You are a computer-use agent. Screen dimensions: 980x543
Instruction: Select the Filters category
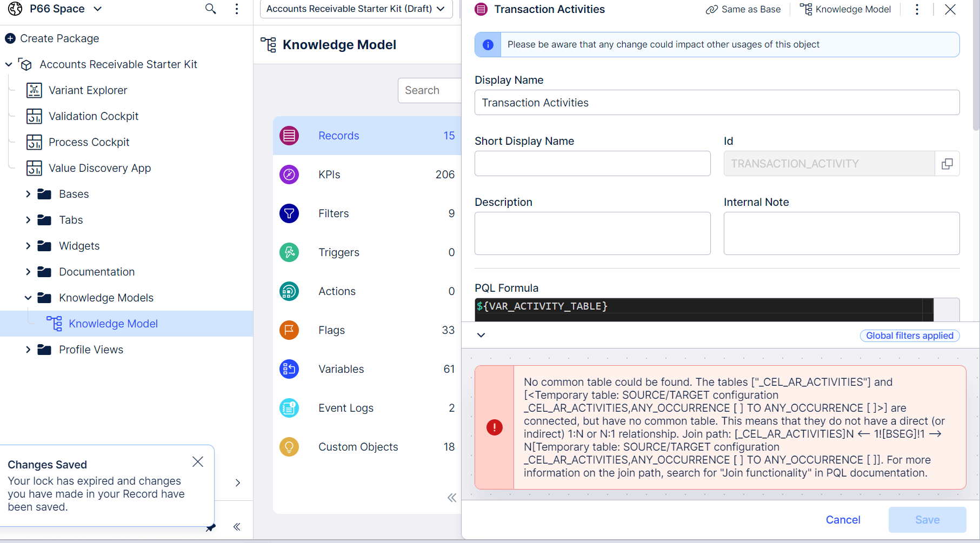pyautogui.click(x=367, y=213)
